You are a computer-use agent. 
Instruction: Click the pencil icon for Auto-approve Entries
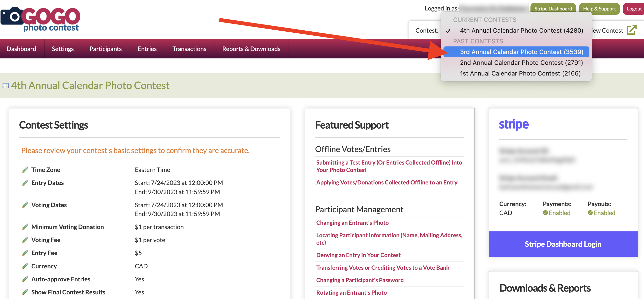point(25,279)
